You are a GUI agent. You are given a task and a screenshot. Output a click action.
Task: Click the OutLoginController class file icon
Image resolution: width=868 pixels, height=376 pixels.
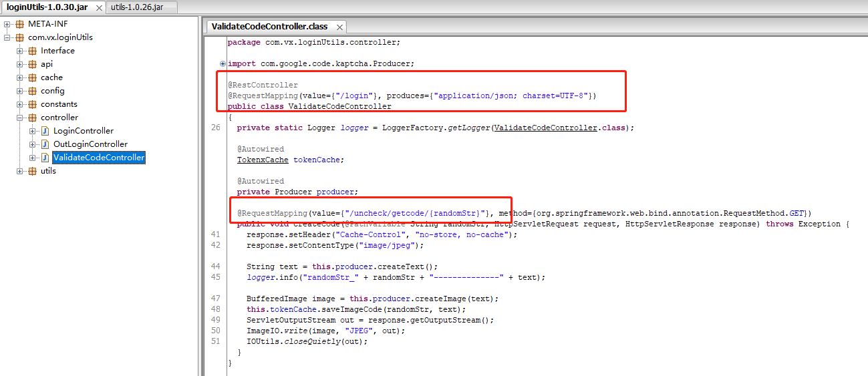point(45,144)
